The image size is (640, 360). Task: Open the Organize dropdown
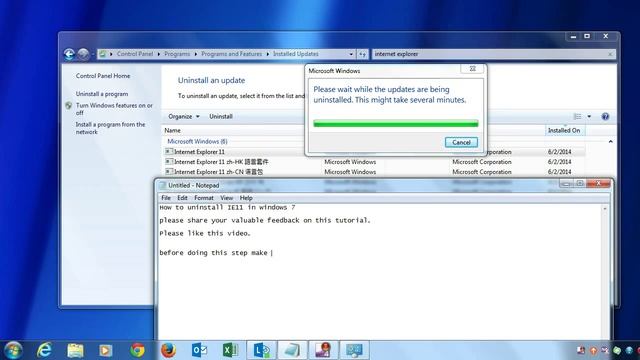click(x=184, y=116)
